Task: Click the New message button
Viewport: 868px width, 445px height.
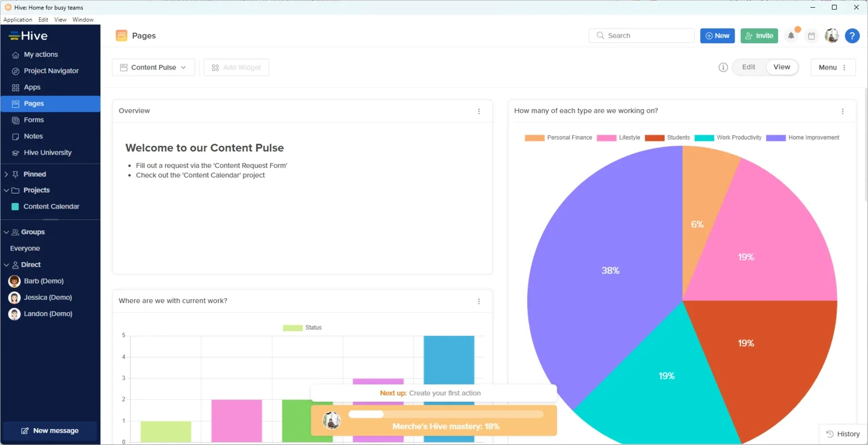Action: [x=50, y=431]
